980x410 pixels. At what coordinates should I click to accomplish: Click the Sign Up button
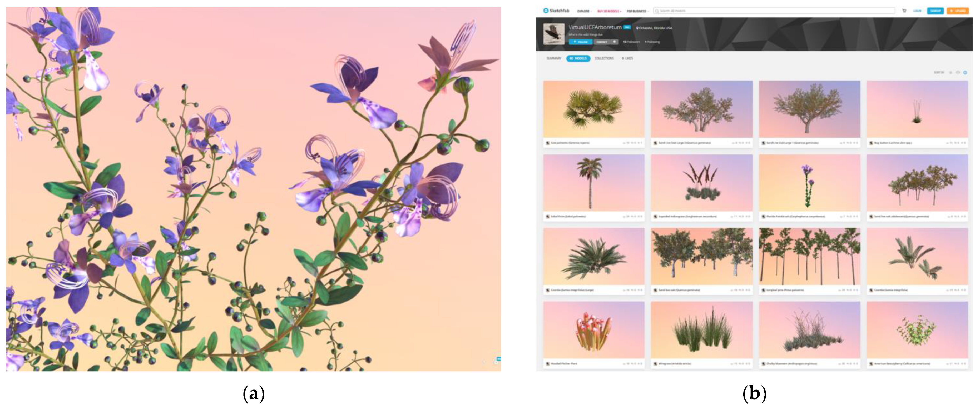coord(935,11)
